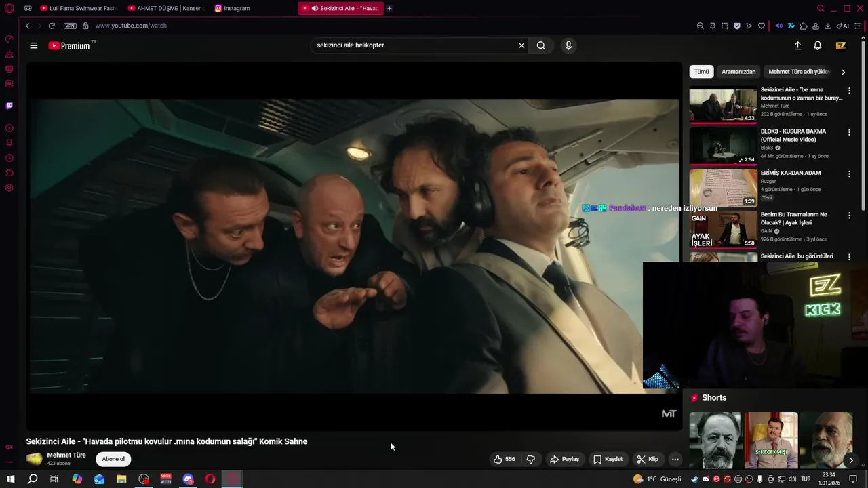Screen dimensions: 868x488
Task: Open the ad blocker shield icon
Action: (737, 26)
